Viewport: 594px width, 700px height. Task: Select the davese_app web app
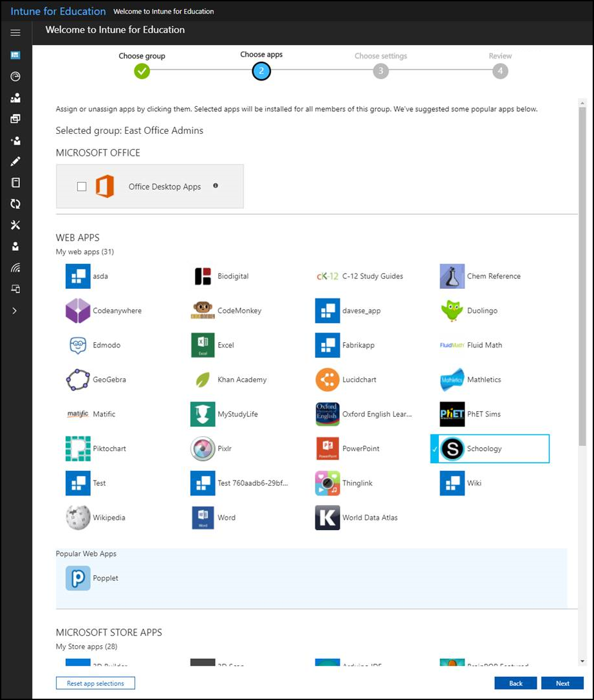pos(348,311)
